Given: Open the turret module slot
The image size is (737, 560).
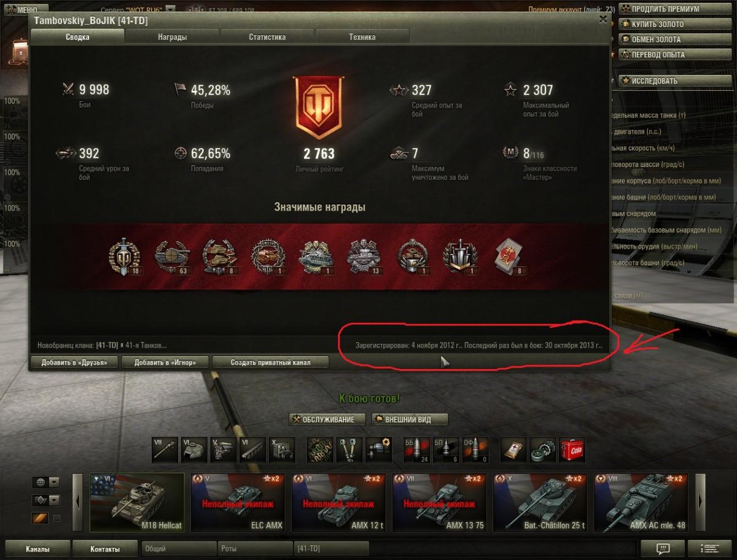Looking at the screenshot, I should pos(194,450).
